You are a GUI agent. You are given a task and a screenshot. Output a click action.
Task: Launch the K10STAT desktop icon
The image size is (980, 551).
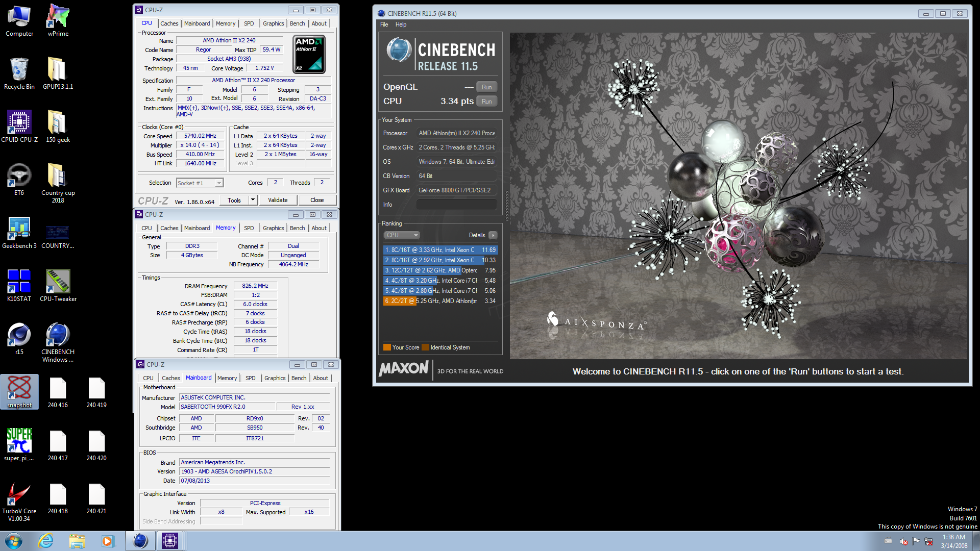click(19, 286)
